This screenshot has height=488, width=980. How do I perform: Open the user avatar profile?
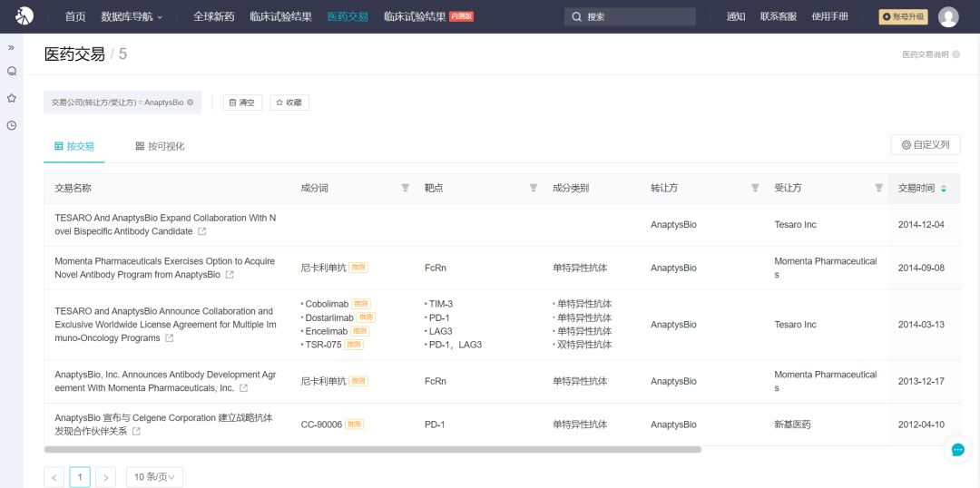[x=948, y=17]
